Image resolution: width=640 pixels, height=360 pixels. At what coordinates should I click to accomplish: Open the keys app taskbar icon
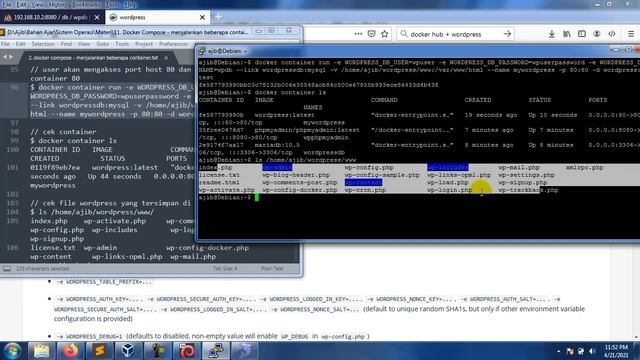(x=158, y=351)
